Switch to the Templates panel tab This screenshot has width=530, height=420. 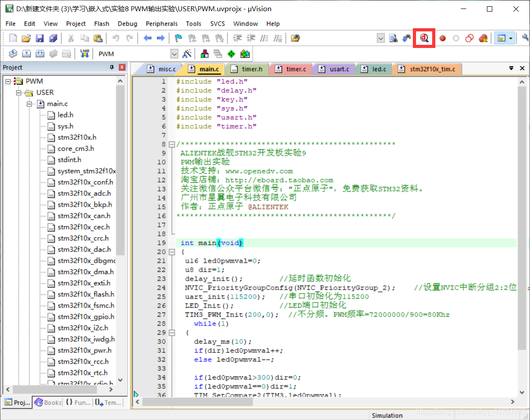(x=108, y=403)
